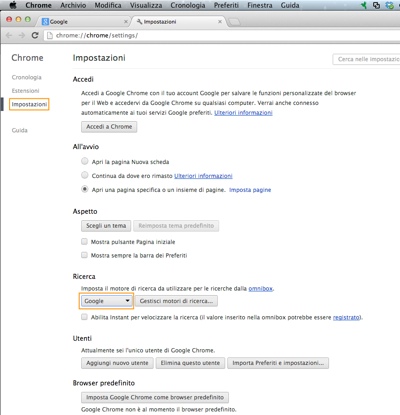
Task: Reload the settings page
Action: pos(35,35)
